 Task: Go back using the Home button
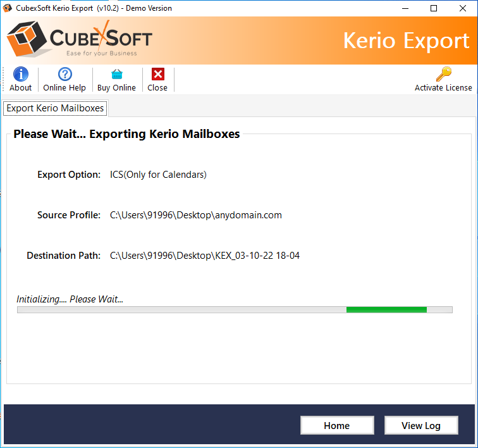[x=337, y=425]
